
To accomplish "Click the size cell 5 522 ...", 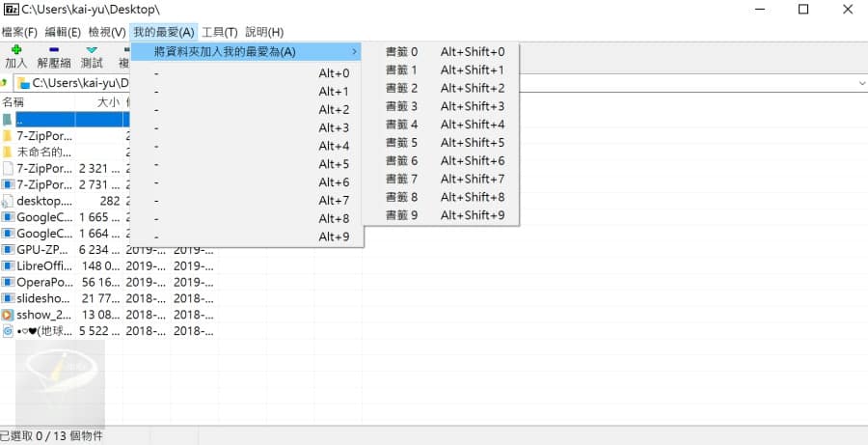I will pos(99,331).
